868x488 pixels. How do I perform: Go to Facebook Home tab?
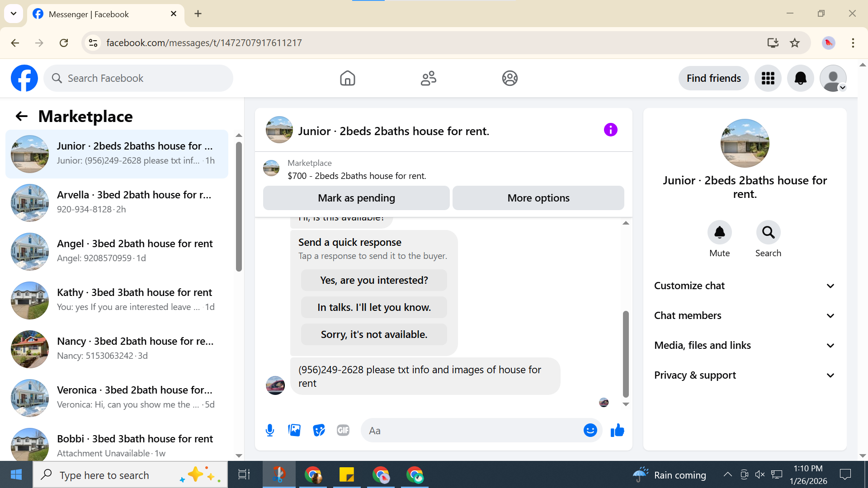(x=347, y=78)
